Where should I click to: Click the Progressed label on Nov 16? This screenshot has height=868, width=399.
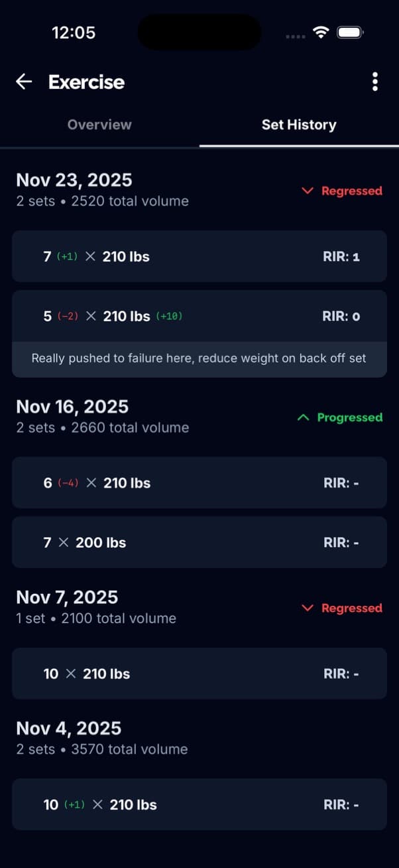(349, 417)
